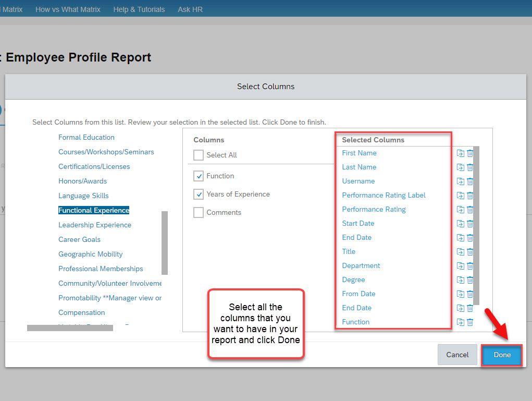Uncheck the Years of Experience checkbox
This screenshot has width=532, height=401.
pos(199,194)
